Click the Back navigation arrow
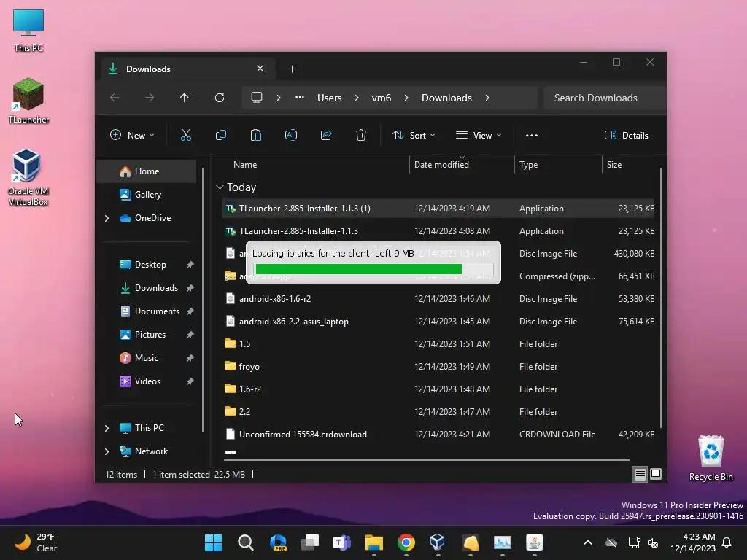This screenshot has width=747, height=560. [x=115, y=98]
